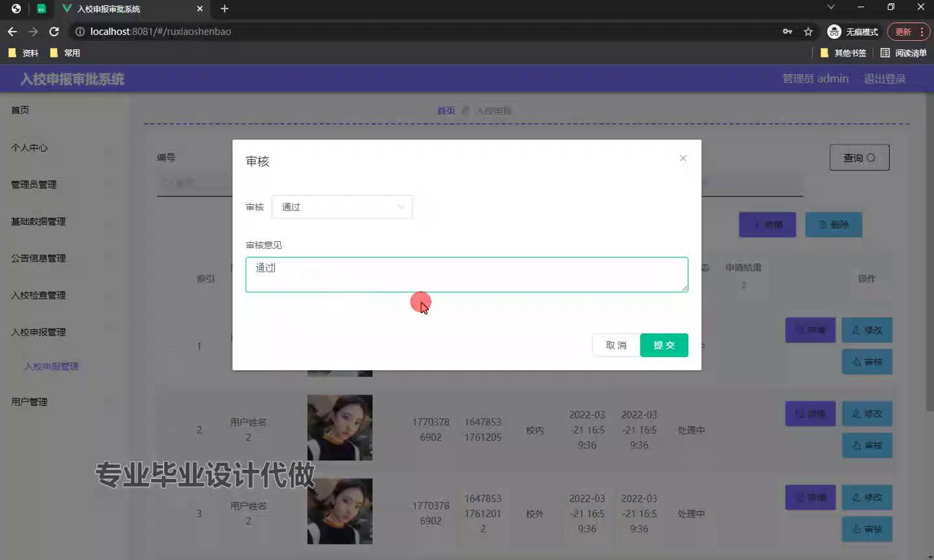Viewport: 934px width, 560px height.
Task: Close the 审核 dialog with X icon
Action: (683, 158)
